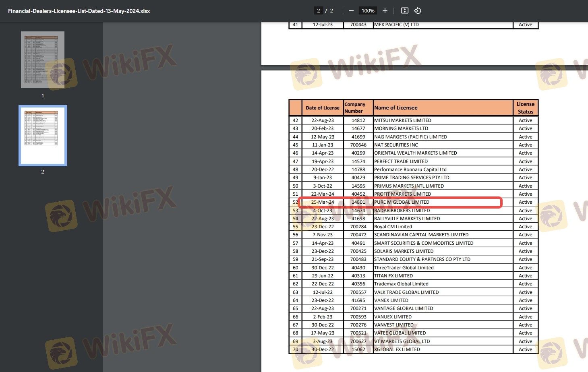Click the VANTAGE GLOBAL LIMITED entry
This screenshot has width=588, height=372.
[404, 308]
